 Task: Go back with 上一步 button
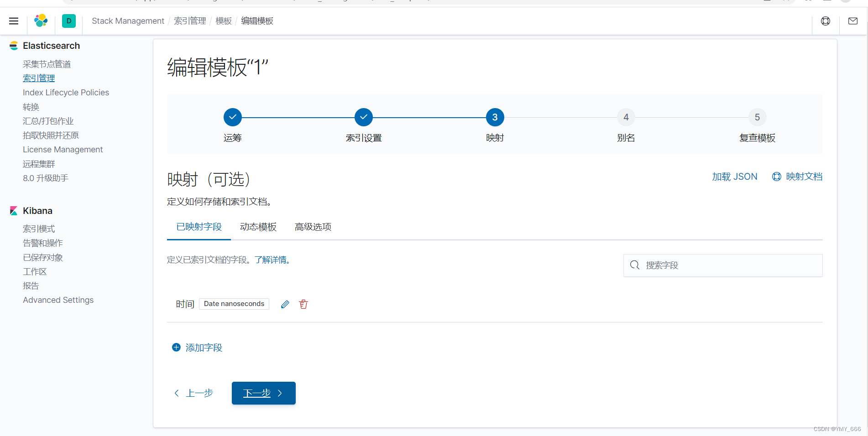click(194, 393)
